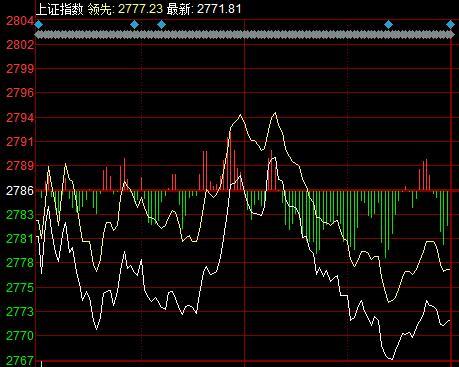Click the 2802 red price label

[x=20, y=45]
